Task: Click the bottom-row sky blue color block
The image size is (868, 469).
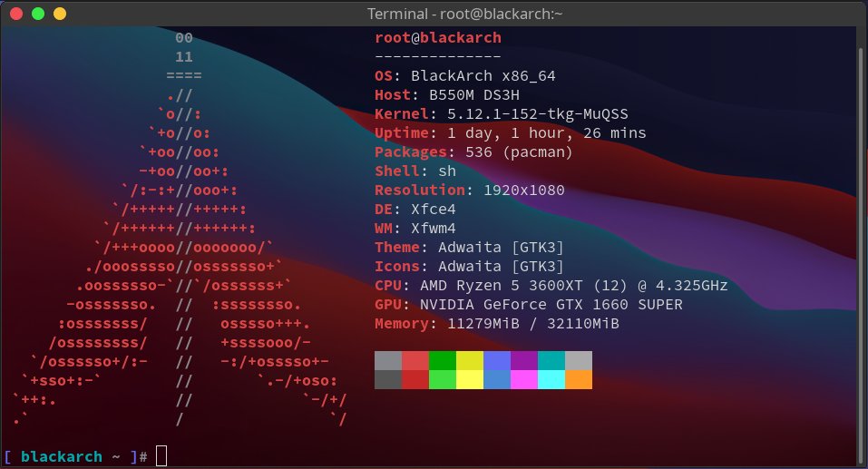Action: click(496, 379)
